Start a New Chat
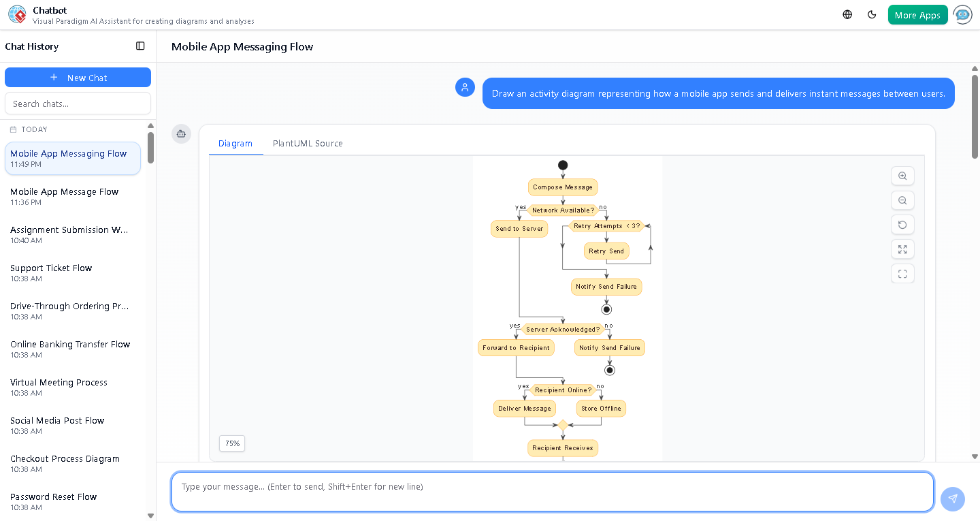The width and height of the screenshot is (980, 521). coord(78,77)
